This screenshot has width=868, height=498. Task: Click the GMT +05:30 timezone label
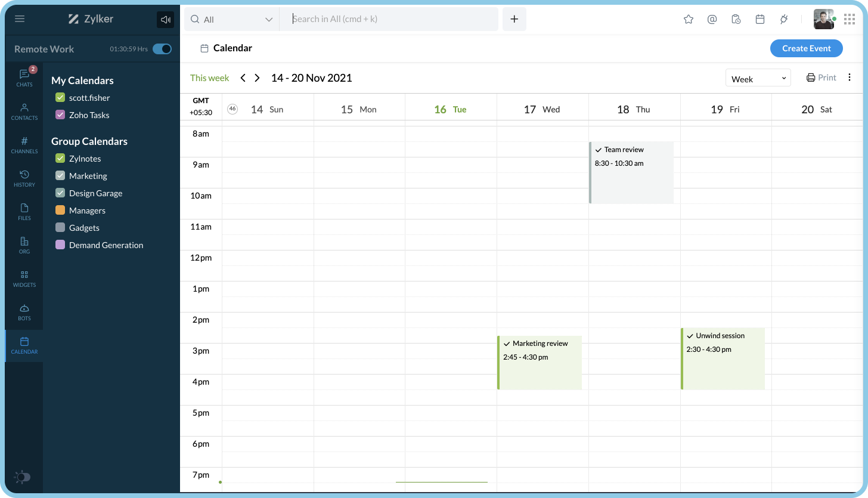click(201, 106)
